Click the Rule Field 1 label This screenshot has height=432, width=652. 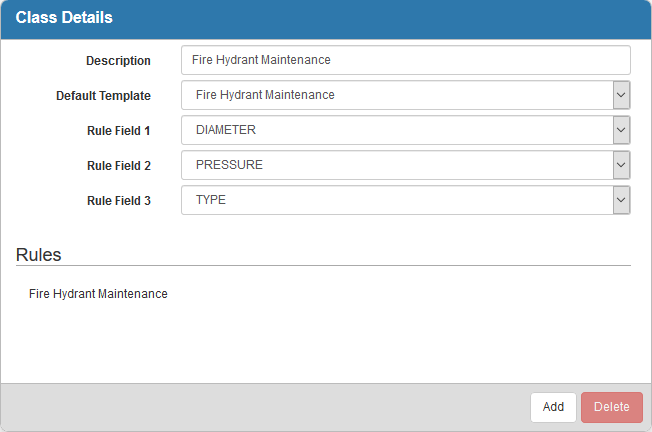click(119, 131)
